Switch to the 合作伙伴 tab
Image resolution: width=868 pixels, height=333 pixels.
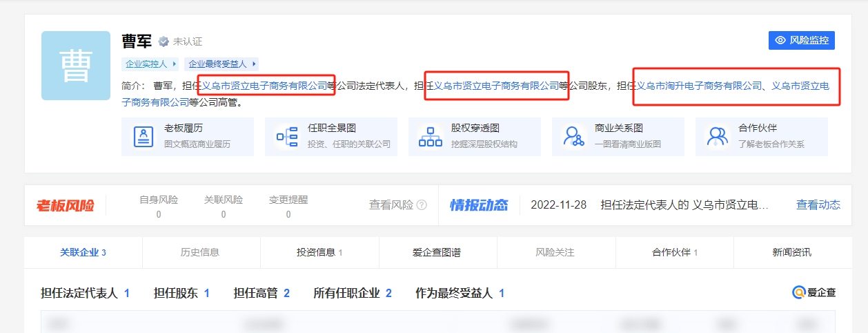(675, 252)
